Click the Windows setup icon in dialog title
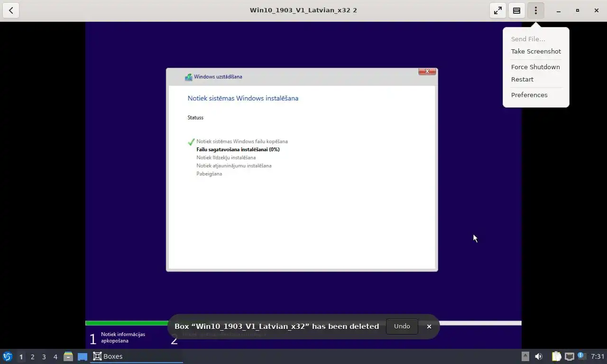 tap(188, 77)
